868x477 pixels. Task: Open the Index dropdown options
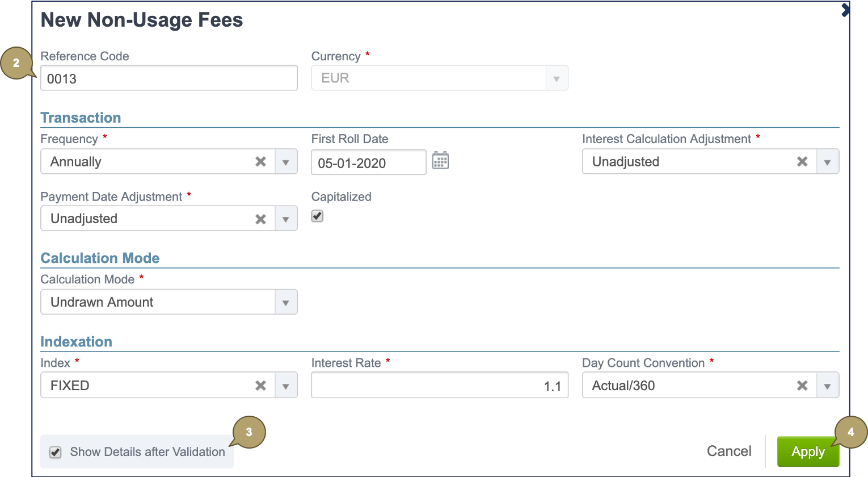click(x=286, y=385)
